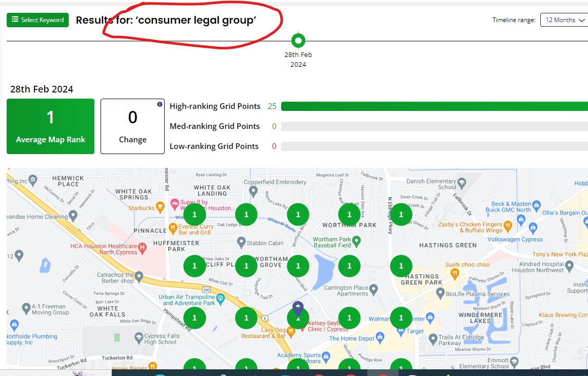Click the Starbucks cafe map icon

click(x=160, y=206)
